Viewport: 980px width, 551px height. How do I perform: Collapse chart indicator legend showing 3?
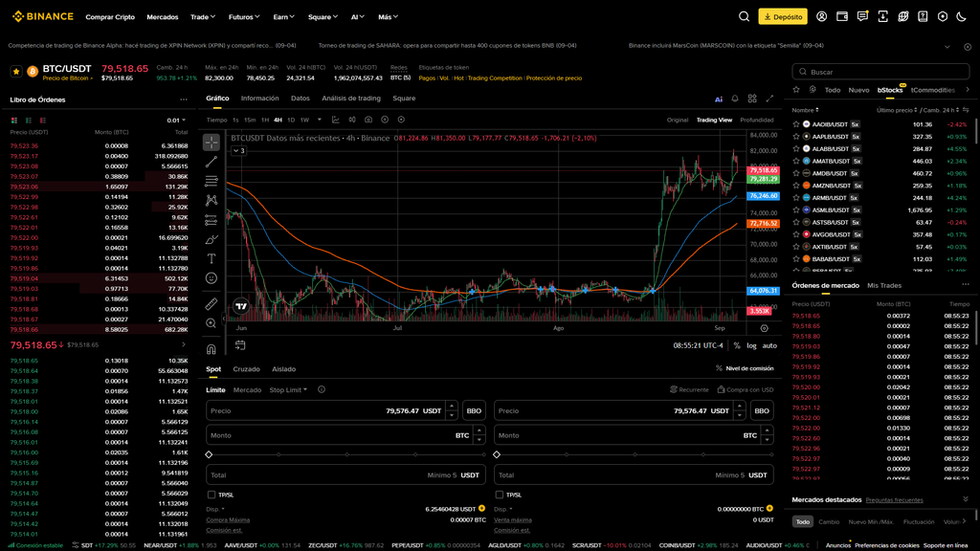click(x=238, y=150)
